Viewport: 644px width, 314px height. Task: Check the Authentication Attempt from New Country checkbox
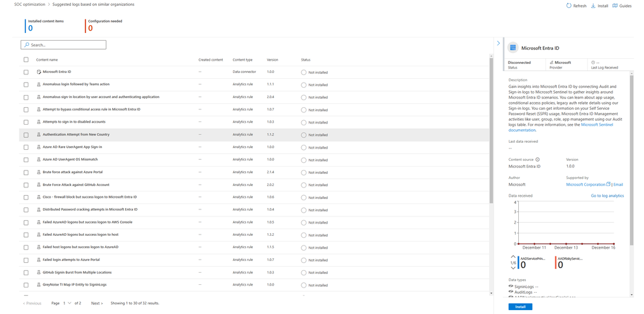coord(26,135)
